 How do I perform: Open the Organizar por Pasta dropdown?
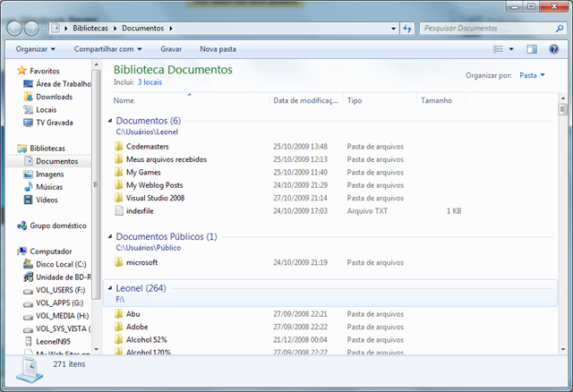click(x=532, y=75)
